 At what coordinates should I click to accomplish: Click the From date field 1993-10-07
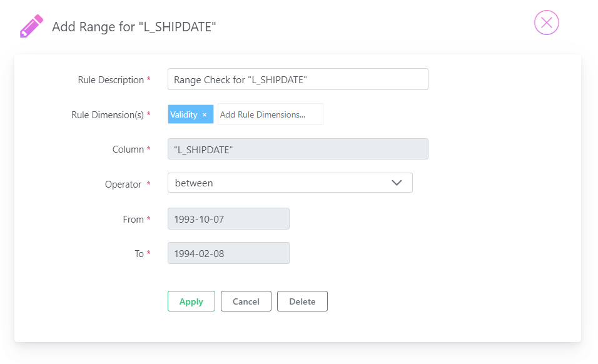click(x=228, y=219)
